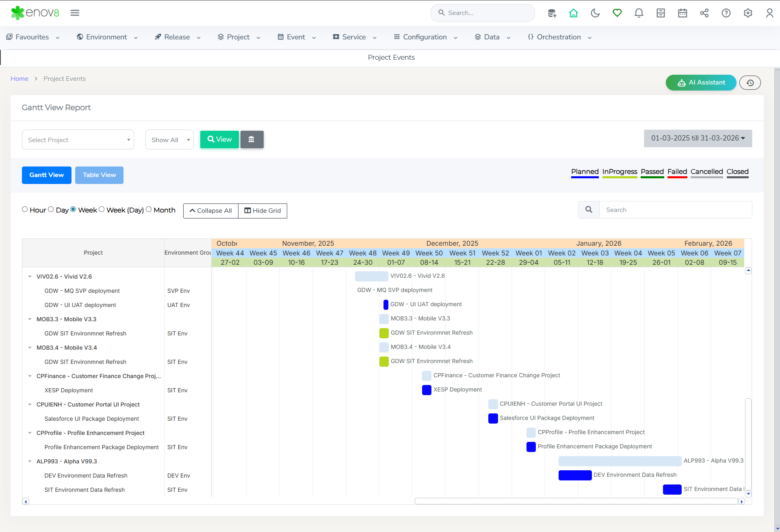780x532 pixels.
Task: Click the green home icon
Action: (573, 13)
